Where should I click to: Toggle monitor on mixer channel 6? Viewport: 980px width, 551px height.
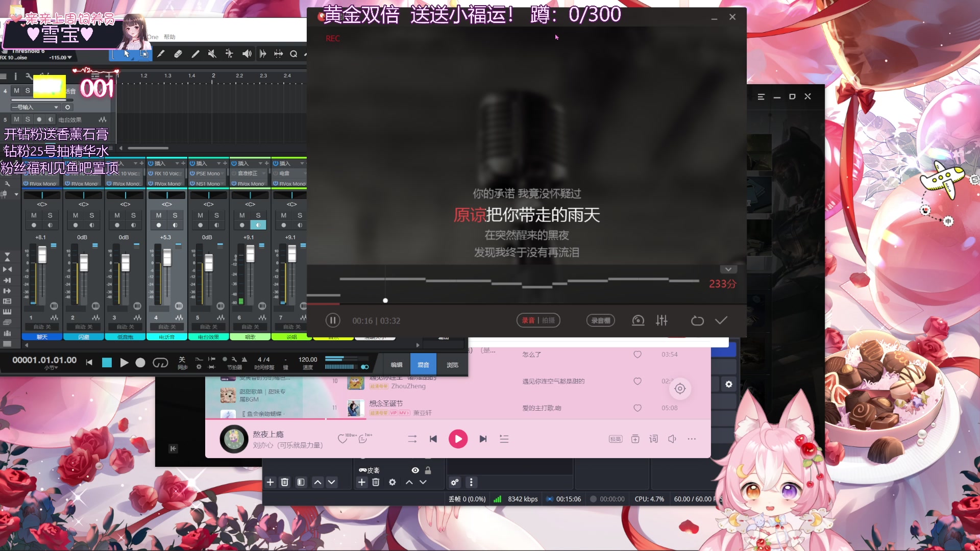[x=258, y=225]
